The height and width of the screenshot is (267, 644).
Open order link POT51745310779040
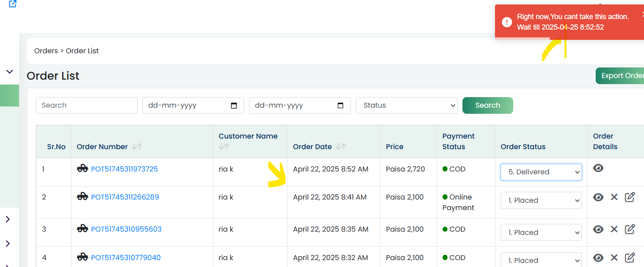coord(126,258)
